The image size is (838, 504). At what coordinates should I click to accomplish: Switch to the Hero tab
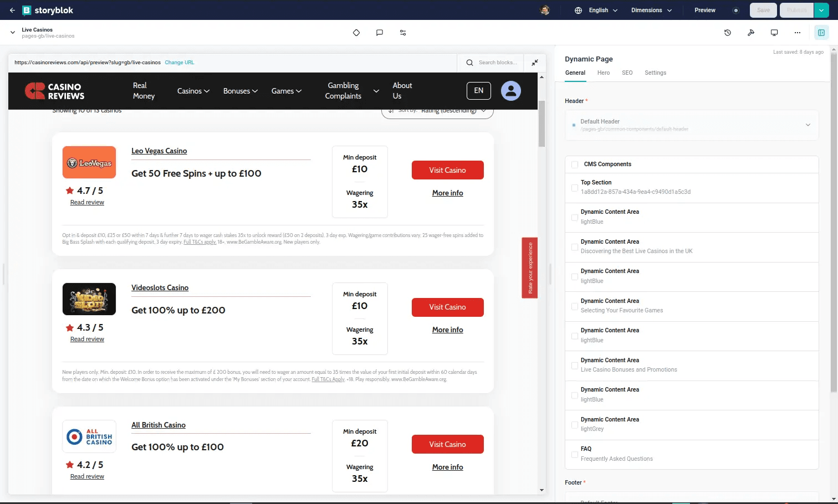pyautogui.click(x=604, y=73)
